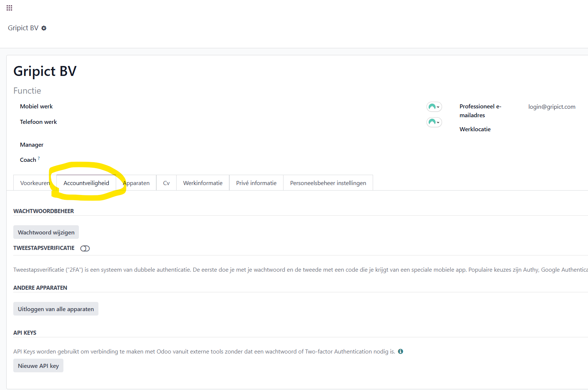Click the Nieuwe API key button
The image size is (588, 390).
tap(38, 366)
